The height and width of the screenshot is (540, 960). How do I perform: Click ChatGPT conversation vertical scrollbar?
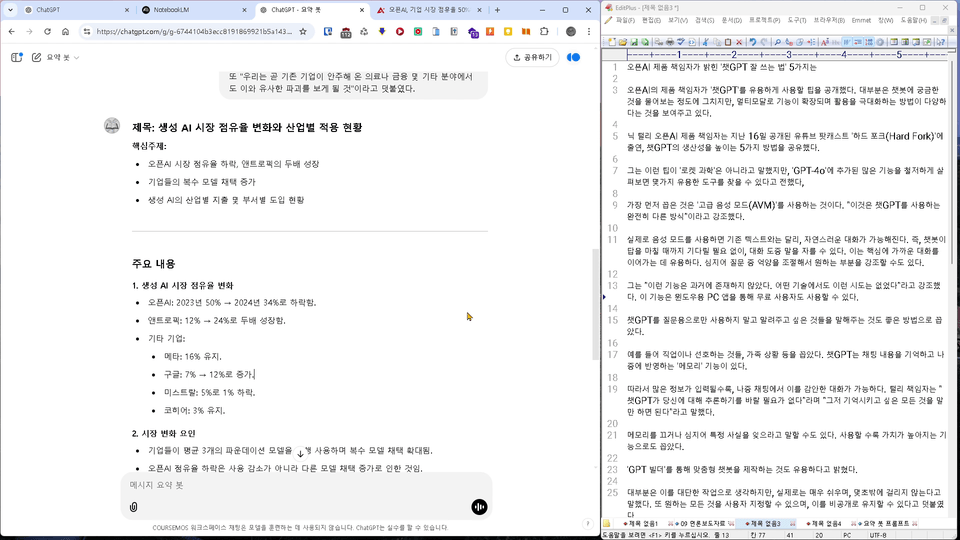point(595,304)
